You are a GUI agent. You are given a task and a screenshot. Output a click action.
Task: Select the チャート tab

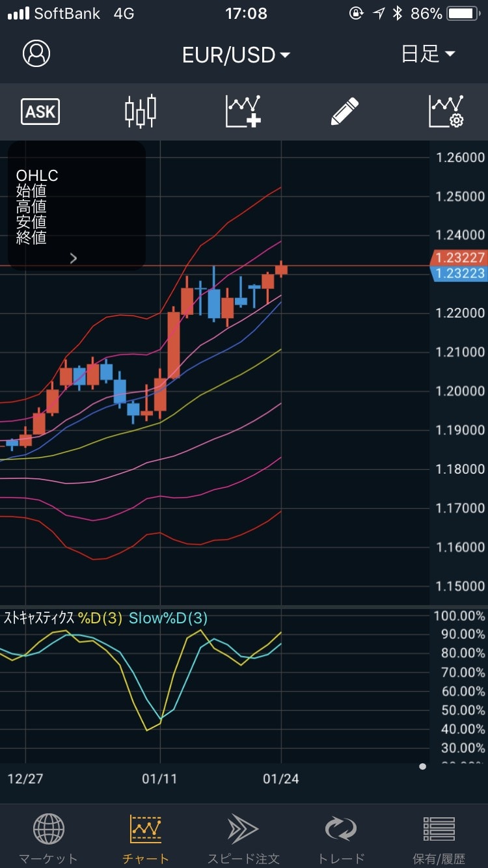(x=146, y=839)
